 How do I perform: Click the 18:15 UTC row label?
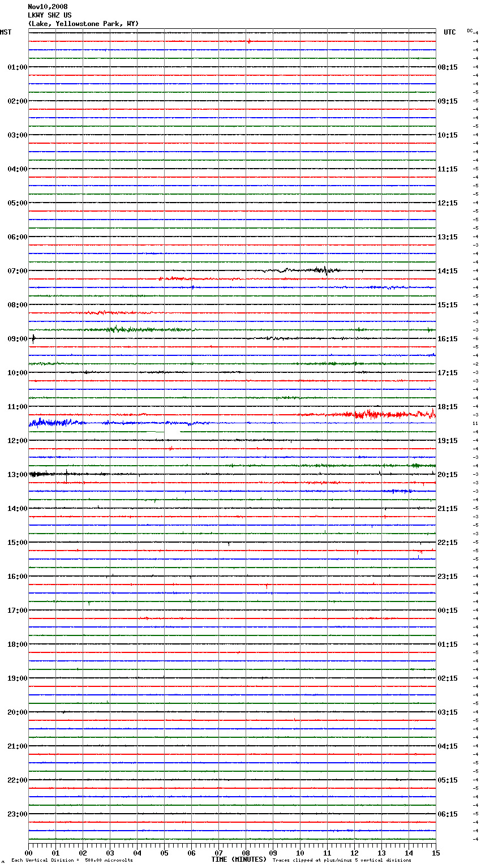pyautogui.click(x=448, y=407)
